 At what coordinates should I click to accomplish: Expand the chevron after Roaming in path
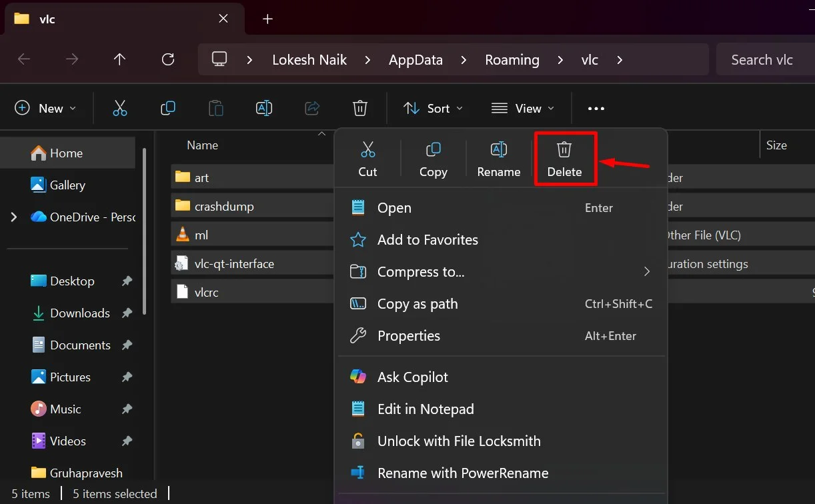coord(560,59)
